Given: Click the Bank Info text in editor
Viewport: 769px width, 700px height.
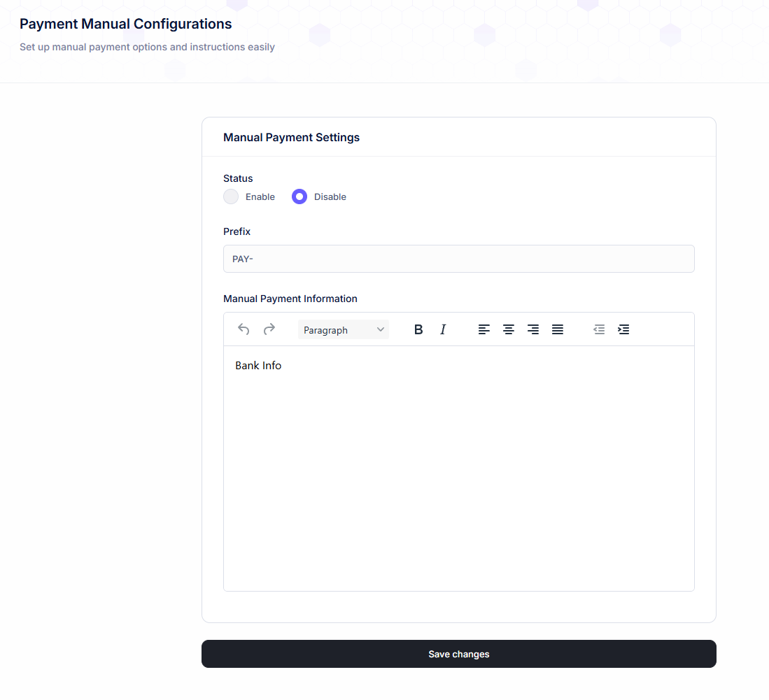Looking at the screenshot, I should click(x=258, y=366).
